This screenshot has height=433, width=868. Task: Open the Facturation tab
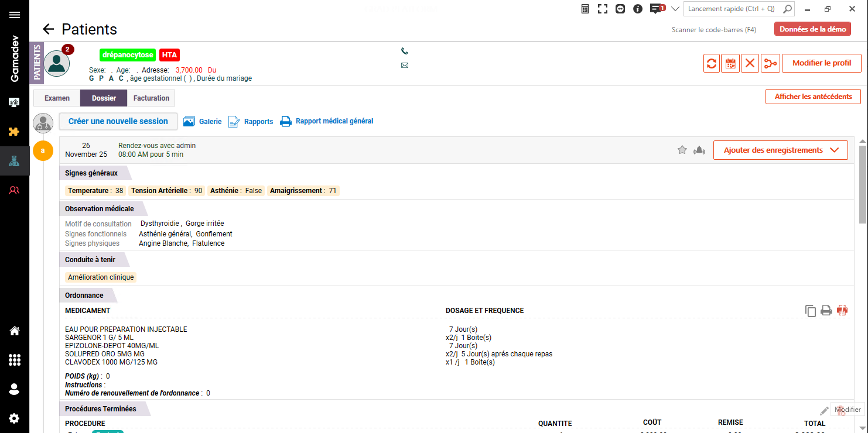tap(151, 98)
